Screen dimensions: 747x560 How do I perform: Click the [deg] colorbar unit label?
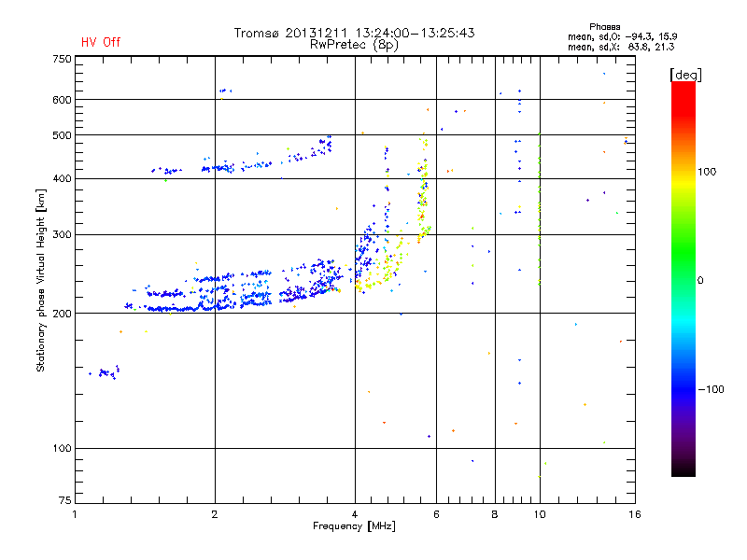pyautogui.click(x=685, y=76)
